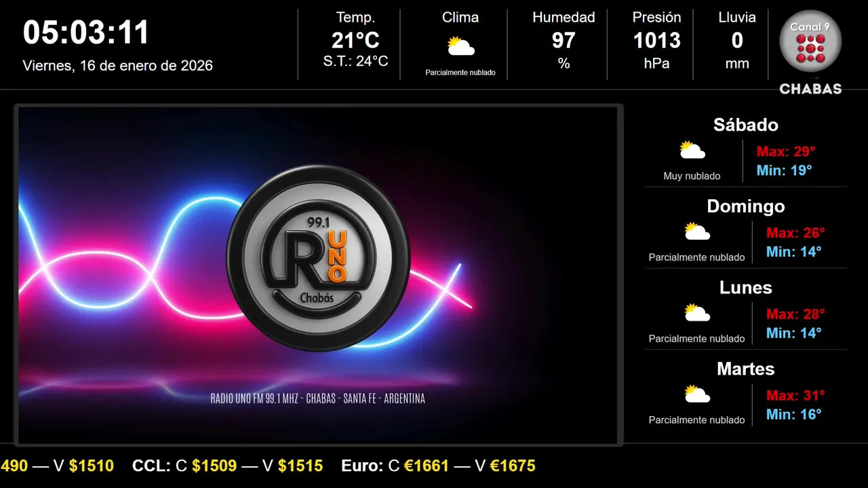This screenshot has width=868, height=488.
Task: Click the humidity value 97
Action: (564, 41)
